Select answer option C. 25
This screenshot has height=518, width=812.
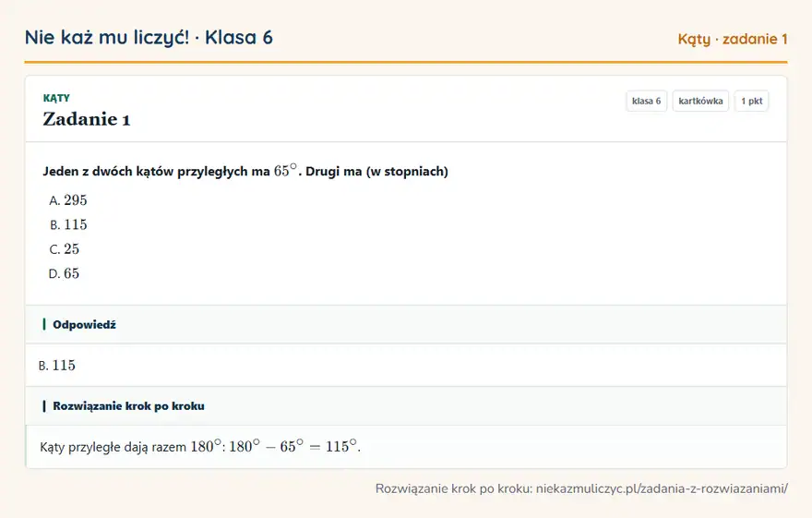(65, 248)
